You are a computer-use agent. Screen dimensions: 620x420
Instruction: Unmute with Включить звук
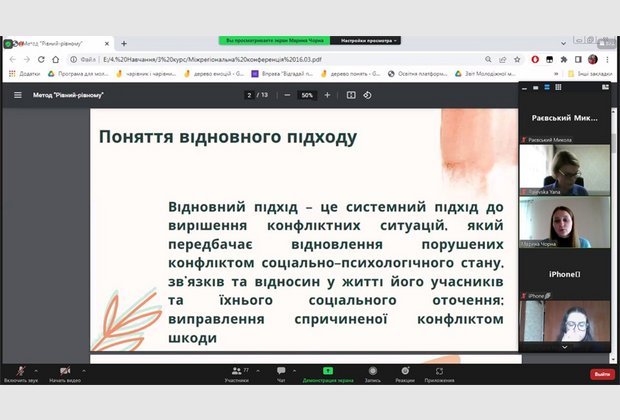pos(21,374)
